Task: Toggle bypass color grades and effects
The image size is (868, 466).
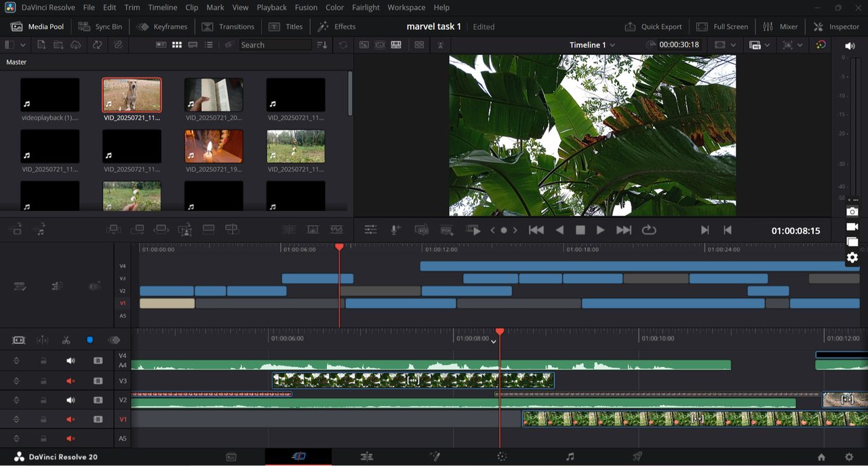Action: (x=821, y=45)
